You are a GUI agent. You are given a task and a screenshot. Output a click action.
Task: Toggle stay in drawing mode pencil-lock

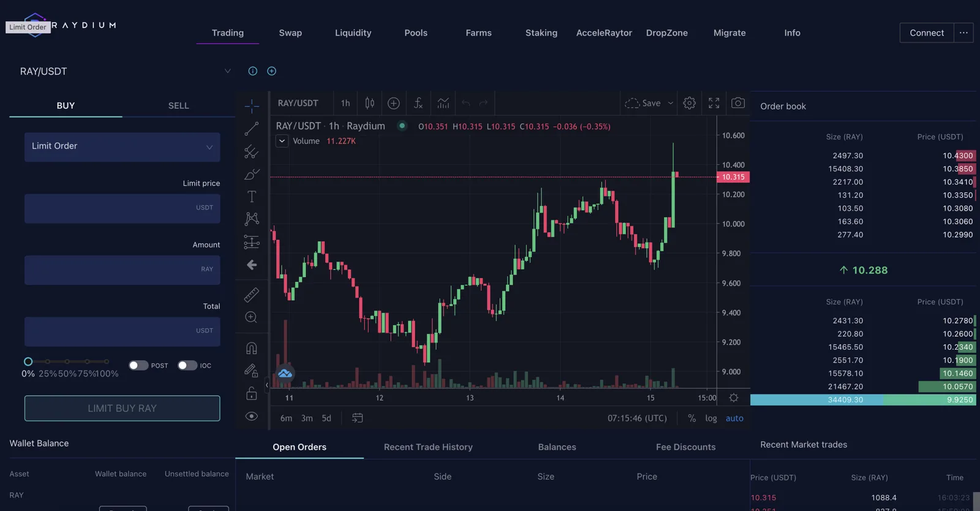pyautogui.click(x=251, y=371)
